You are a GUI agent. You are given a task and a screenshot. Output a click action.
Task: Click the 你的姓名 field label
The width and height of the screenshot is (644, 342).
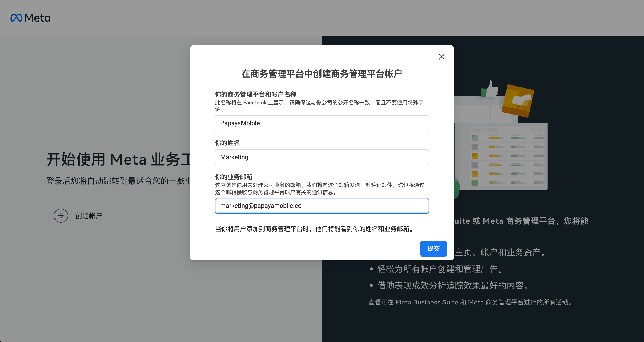tap(227, 143)
